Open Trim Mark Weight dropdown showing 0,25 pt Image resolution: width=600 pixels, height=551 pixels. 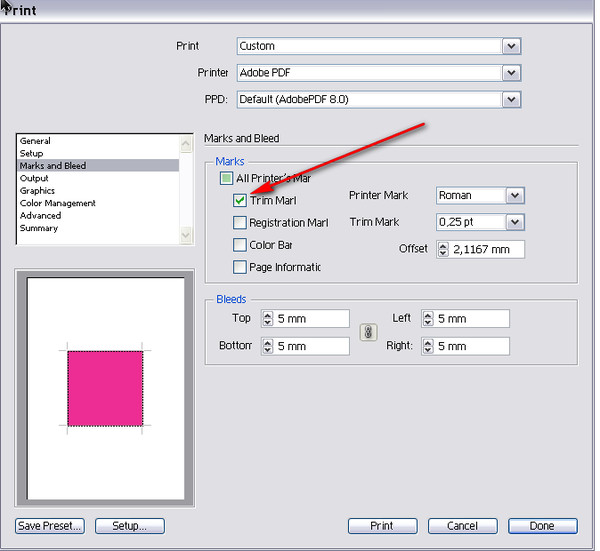pos(480,222)
